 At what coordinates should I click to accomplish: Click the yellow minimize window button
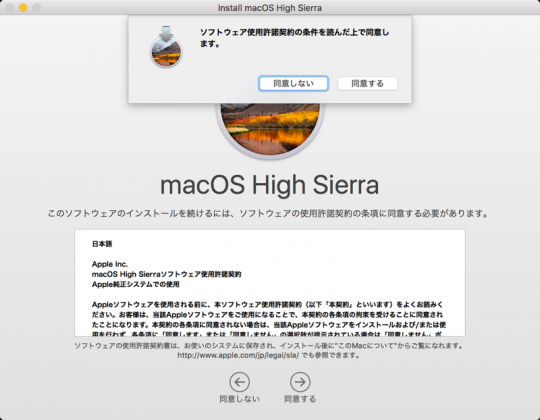point(23,8)
